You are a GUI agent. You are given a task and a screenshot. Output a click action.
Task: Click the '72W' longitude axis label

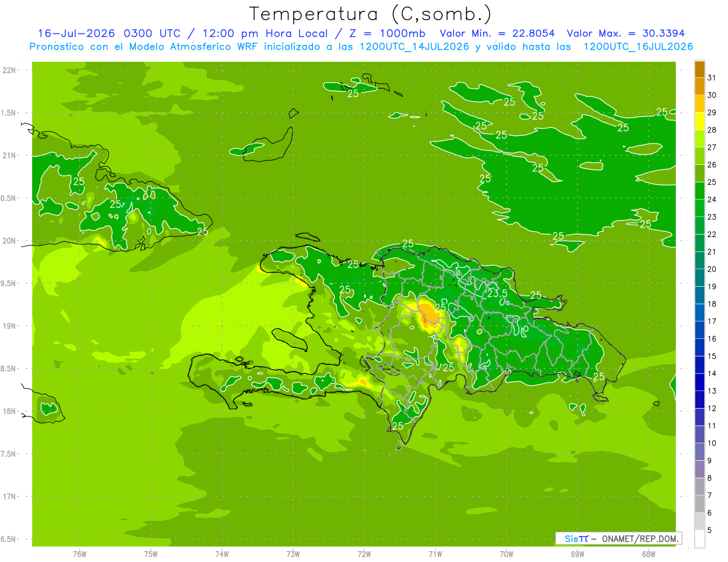pos(364,554)
